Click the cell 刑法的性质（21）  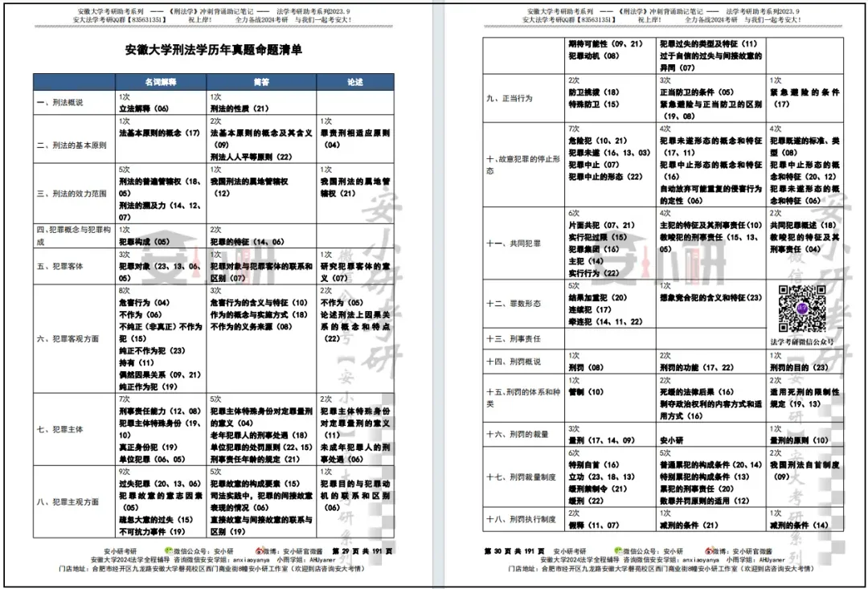240,108
